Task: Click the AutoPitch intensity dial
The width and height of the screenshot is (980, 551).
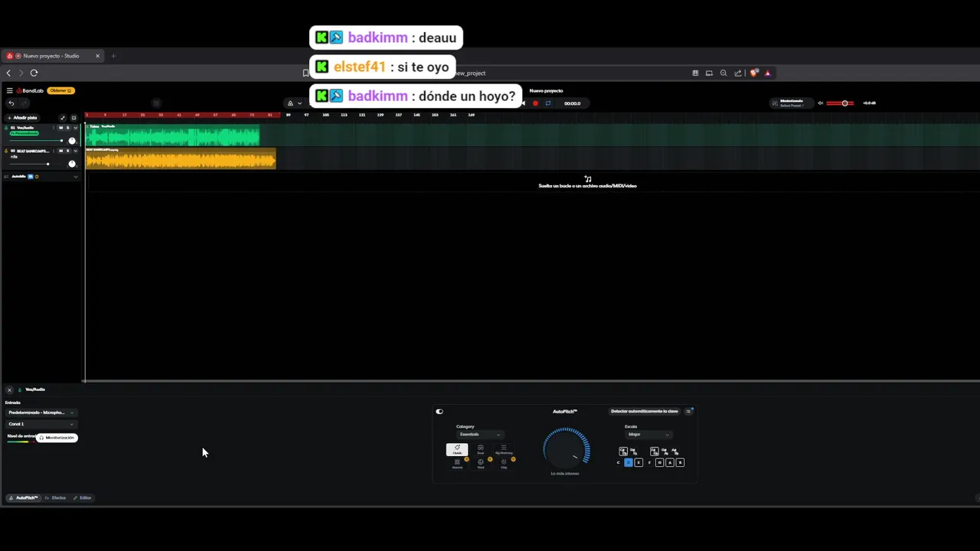Action: point(567,449)
